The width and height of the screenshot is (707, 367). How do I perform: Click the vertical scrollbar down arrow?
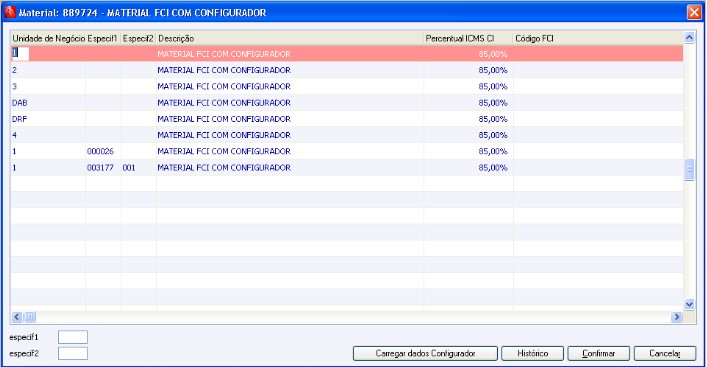pyautogui.click(x=689, y=305)
